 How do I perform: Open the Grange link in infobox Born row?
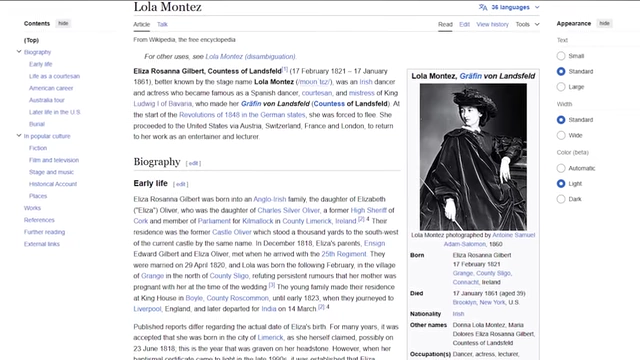463,273
